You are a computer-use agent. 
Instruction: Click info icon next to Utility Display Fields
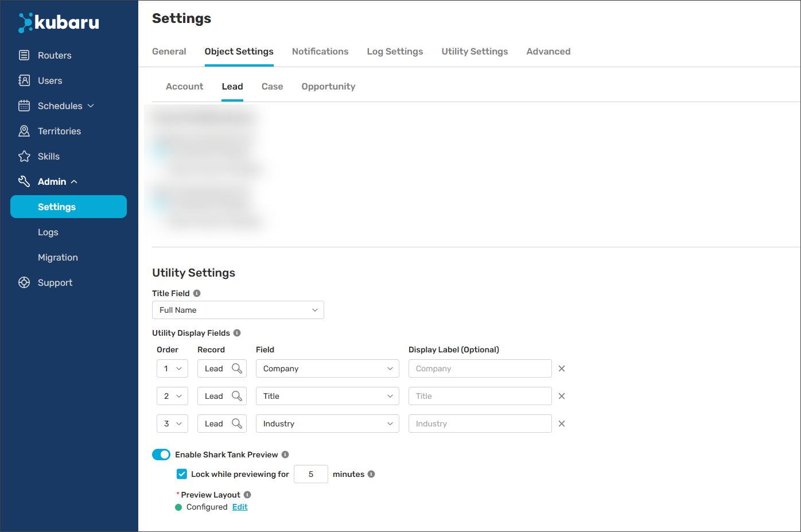237,333
